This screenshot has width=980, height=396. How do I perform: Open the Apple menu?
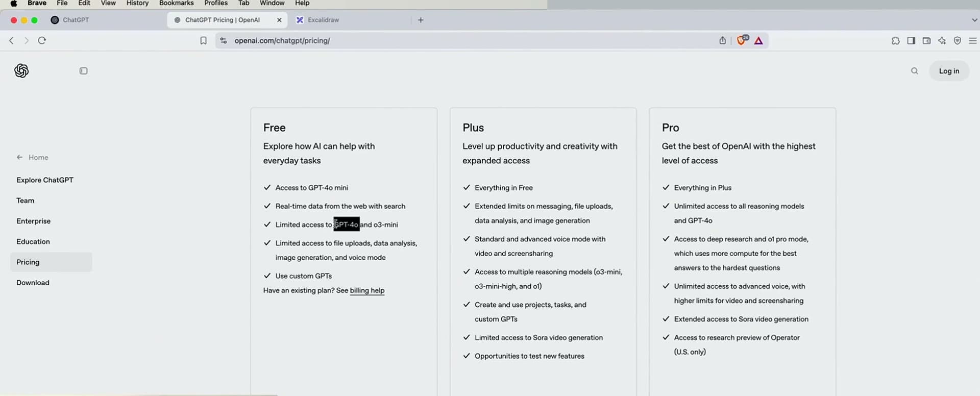tap(14, 3)
